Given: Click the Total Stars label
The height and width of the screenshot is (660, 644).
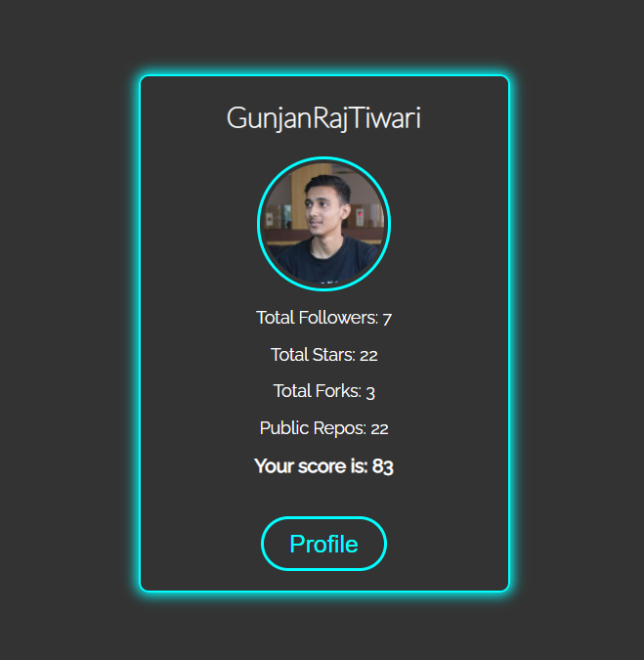Looking at the screenshot, I should (x=313, y=355).
